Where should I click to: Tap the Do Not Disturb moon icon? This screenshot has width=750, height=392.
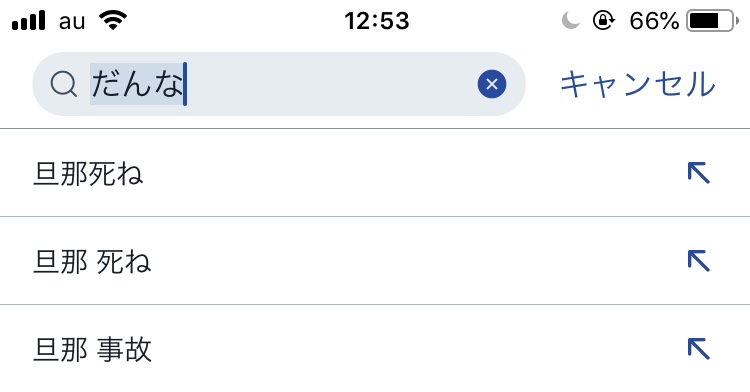(571, 21)
